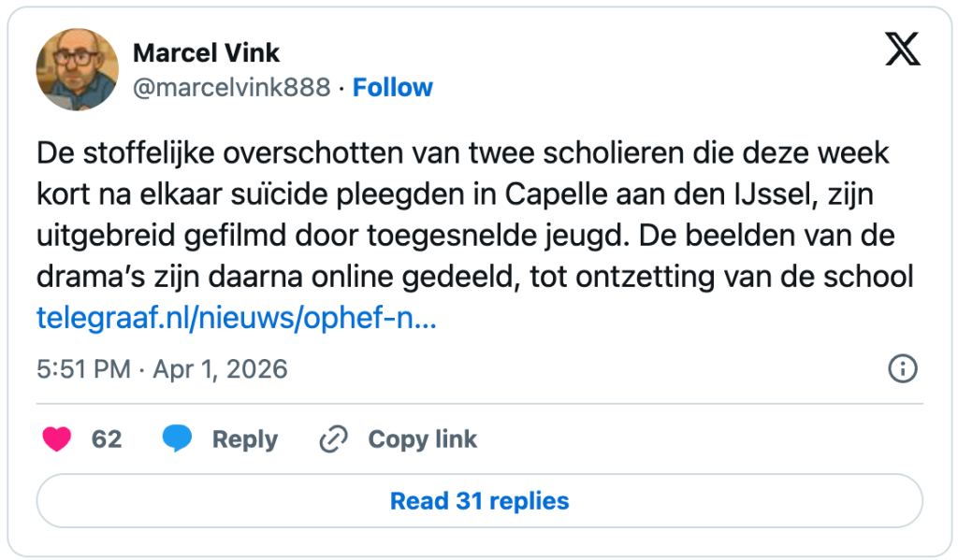Open the @marcelvink888 handle link
This screenshot has width=958, height=560.
(232, 88)
